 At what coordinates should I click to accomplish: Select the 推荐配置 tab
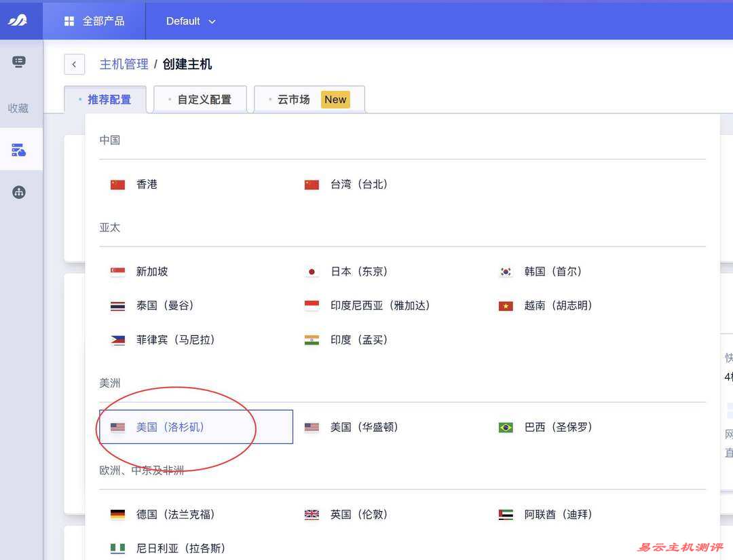point(105,99)
